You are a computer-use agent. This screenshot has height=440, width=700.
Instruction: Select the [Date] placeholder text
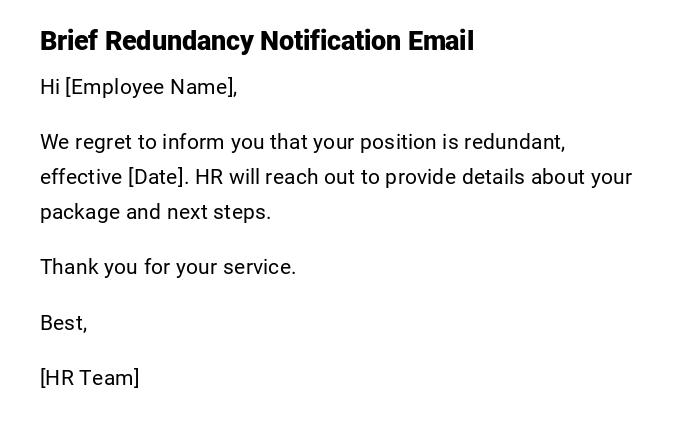(158, 177)
